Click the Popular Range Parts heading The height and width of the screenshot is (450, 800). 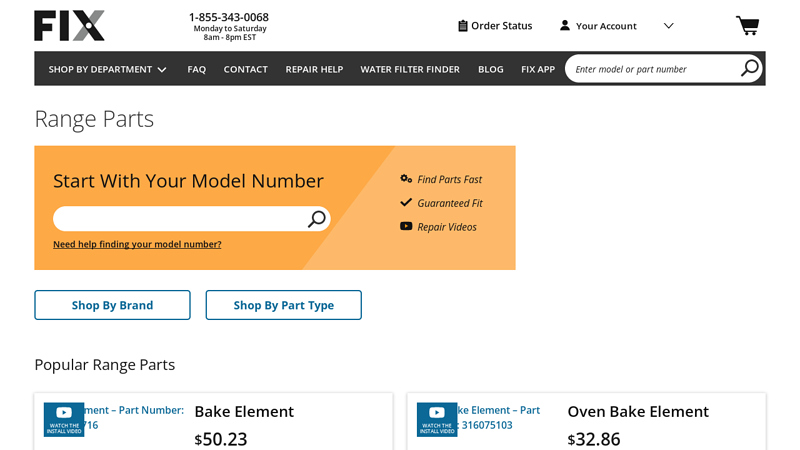click(x=105, y=365)
